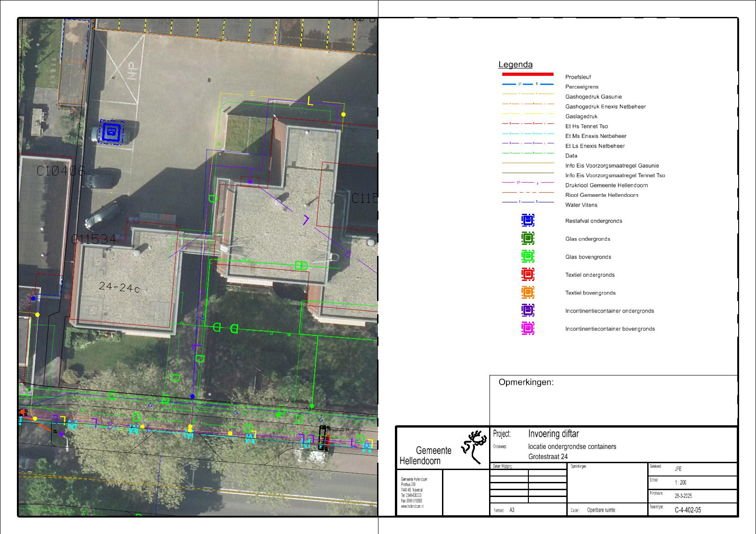Select the orange Textiel bovengronds icon
Screen dimensions: 756x534
click(x=527, y=292)
